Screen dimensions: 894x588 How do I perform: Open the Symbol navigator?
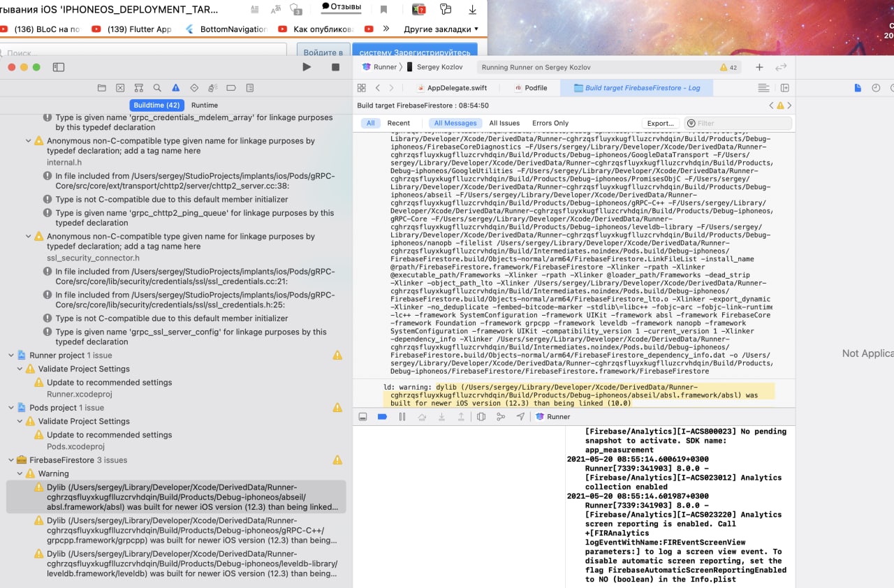coord(139,88)
